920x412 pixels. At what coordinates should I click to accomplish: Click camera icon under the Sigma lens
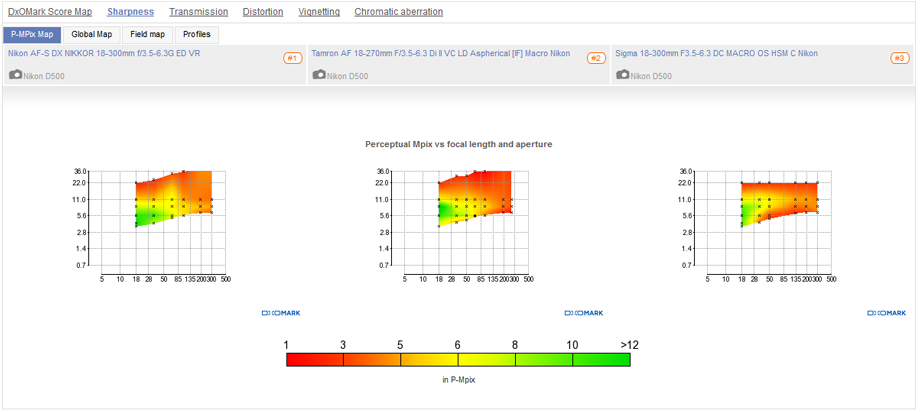(623, 75)
